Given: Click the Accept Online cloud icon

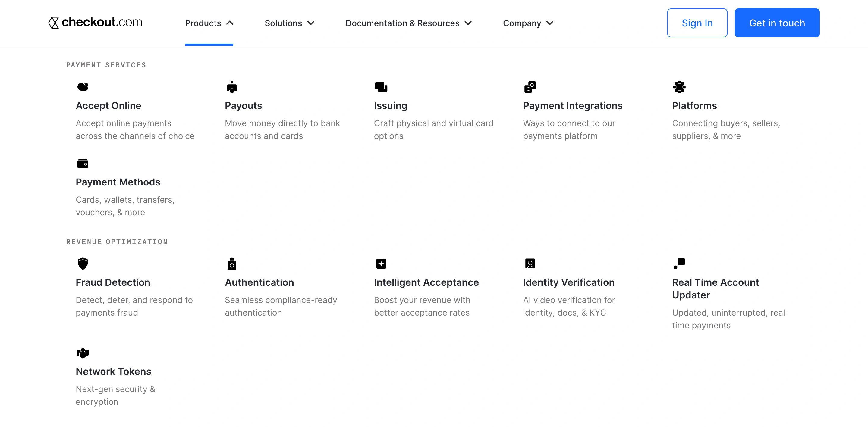Looking at the screenshot, I should [83, 87].
